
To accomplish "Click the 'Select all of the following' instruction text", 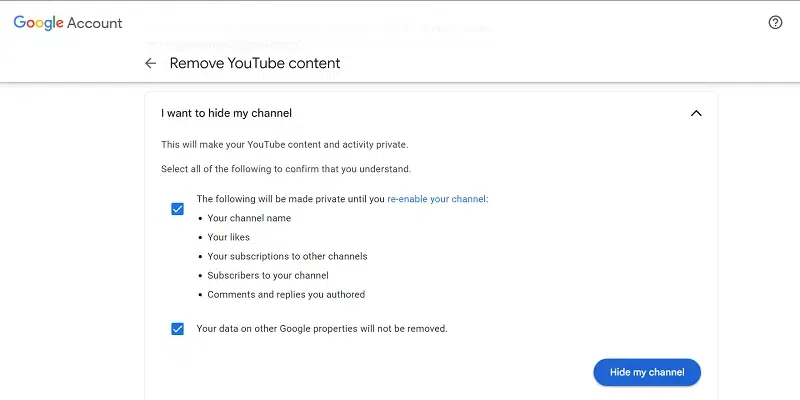I will tap(286, 169).
